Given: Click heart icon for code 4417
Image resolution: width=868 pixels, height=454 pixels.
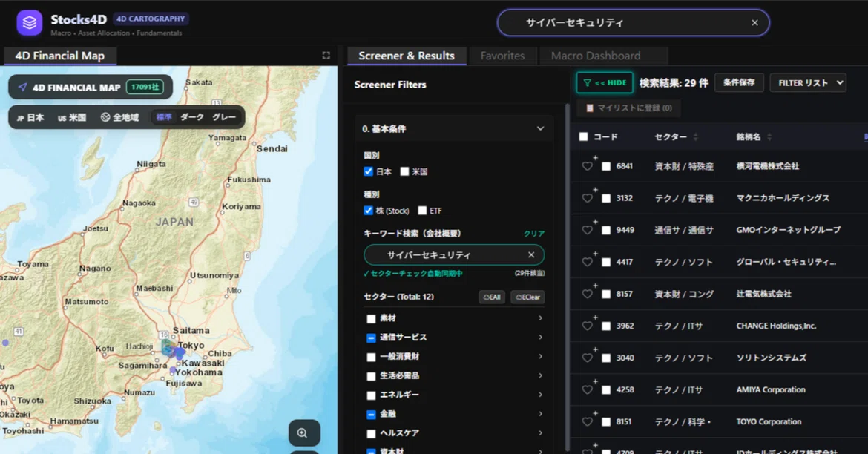Looking at the screenshot, I should point(588,262).
